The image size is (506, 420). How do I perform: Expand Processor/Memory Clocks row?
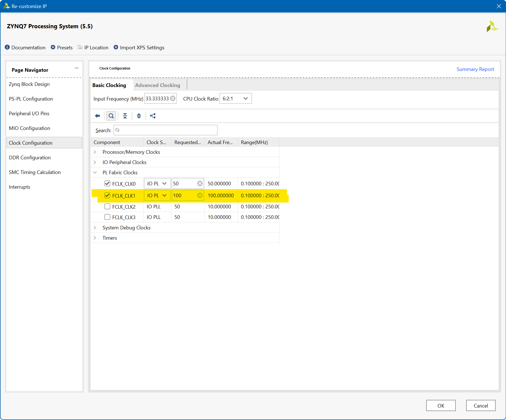95,152
